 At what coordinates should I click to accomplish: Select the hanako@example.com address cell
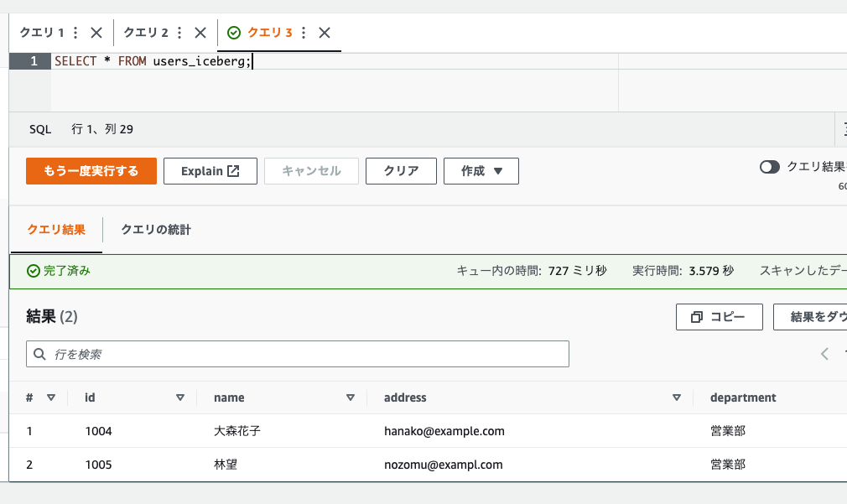[x=444, y=431]
